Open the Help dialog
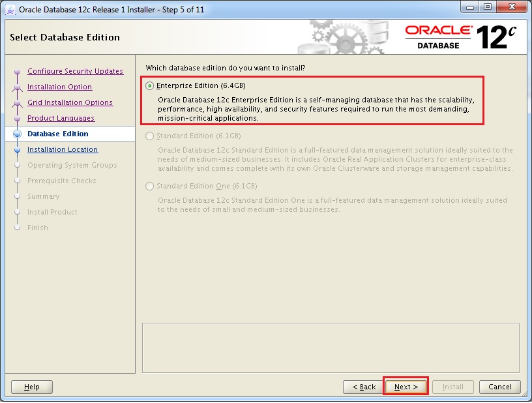 pos(32,387)
